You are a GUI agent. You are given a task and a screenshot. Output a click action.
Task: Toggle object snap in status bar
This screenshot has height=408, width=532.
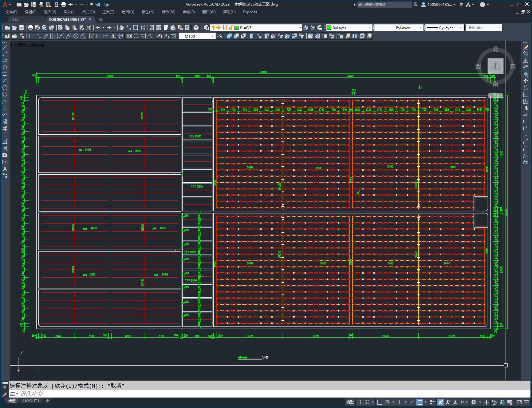click(x=420, y=402)
